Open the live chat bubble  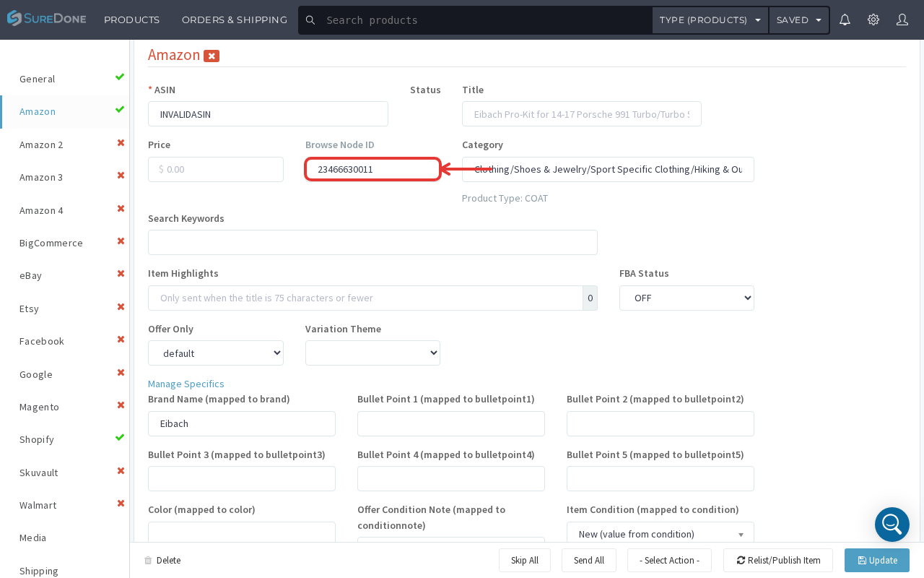[x=892, y=525]
